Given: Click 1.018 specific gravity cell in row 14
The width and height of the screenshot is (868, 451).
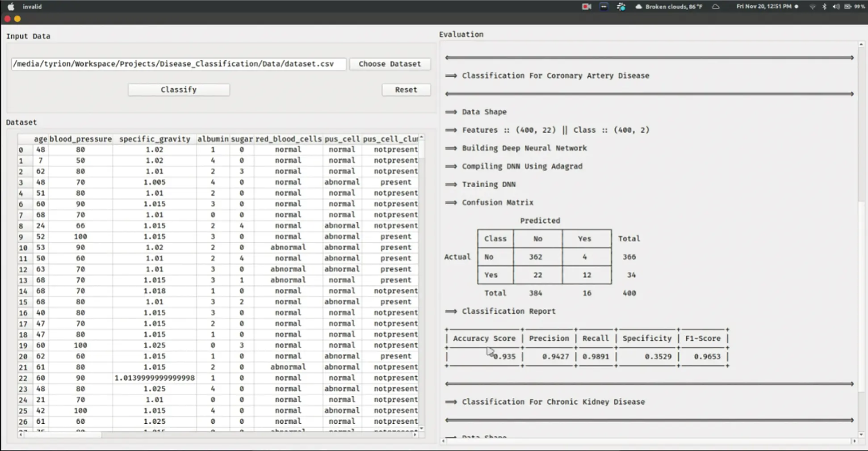Looking at the screenshot, I should click(155, 291).
